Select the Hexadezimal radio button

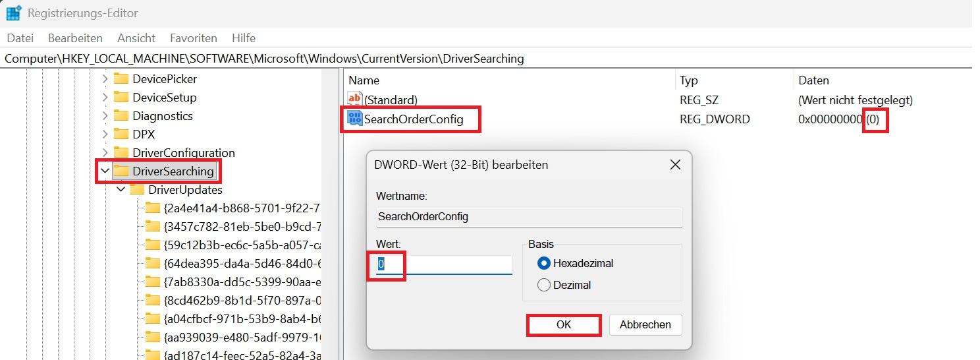[544, 263]
